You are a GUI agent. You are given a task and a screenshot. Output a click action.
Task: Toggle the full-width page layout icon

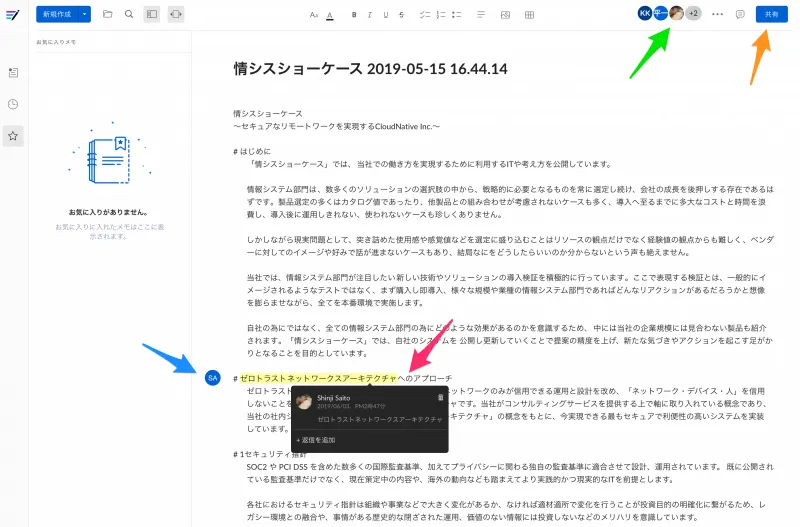(x=176, y=14)
